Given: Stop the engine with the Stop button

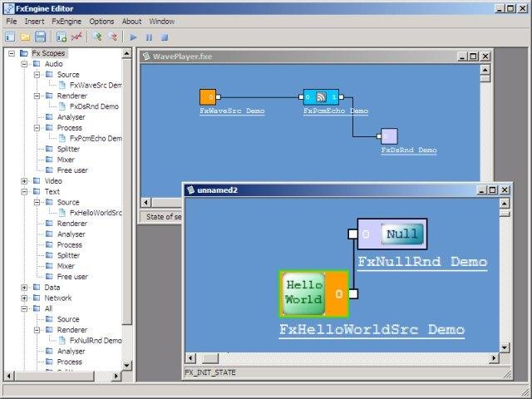Looking at the screenshot, I should 165,37.
